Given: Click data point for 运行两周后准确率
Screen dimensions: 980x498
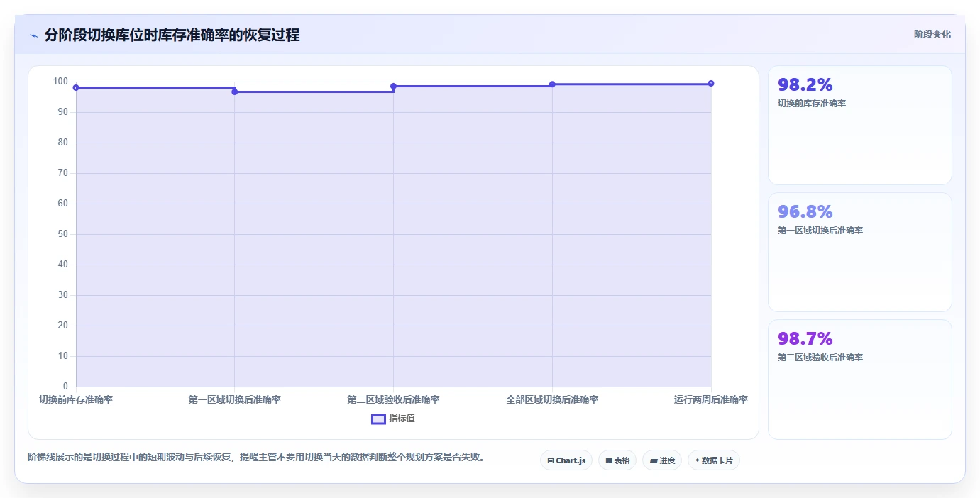Looking at the screenshot, I should [711, 83].
